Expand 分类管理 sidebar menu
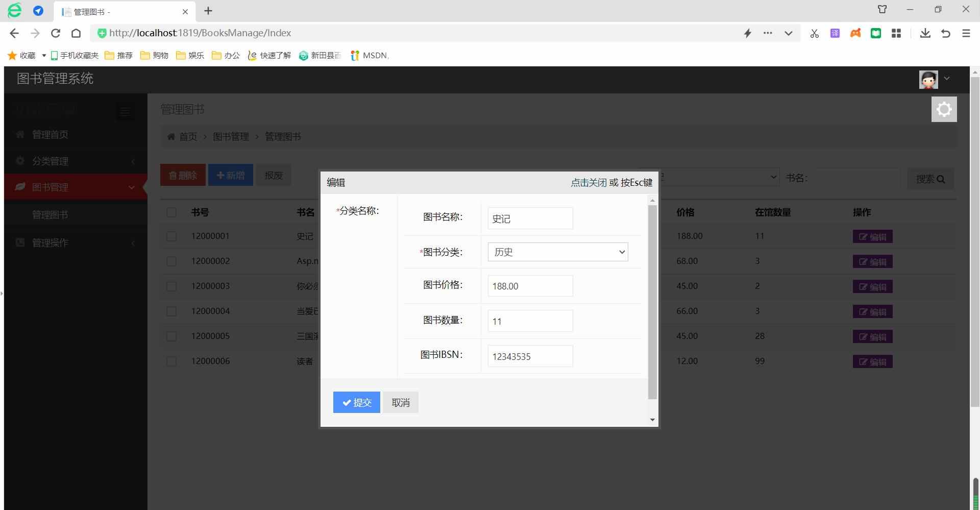 76,161
